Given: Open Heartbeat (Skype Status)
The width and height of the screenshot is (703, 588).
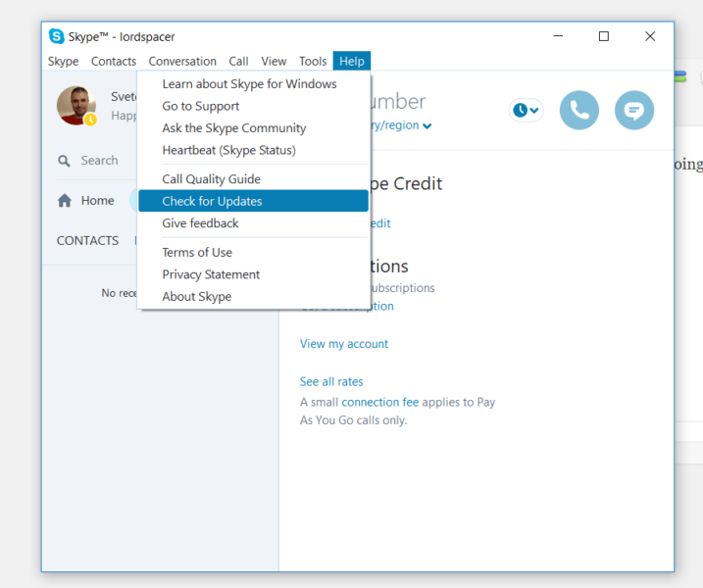Looking at the screenshot, I should [x=253, y=150].
